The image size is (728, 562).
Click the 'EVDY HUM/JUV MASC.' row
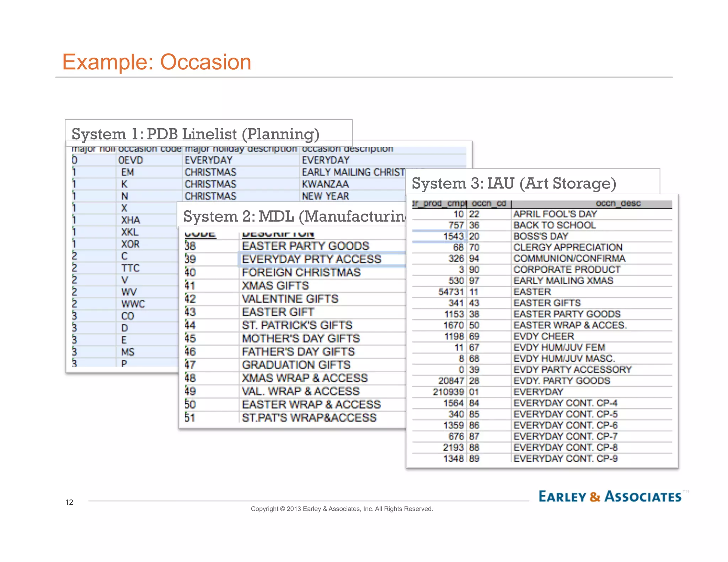(x=542, y=358)
